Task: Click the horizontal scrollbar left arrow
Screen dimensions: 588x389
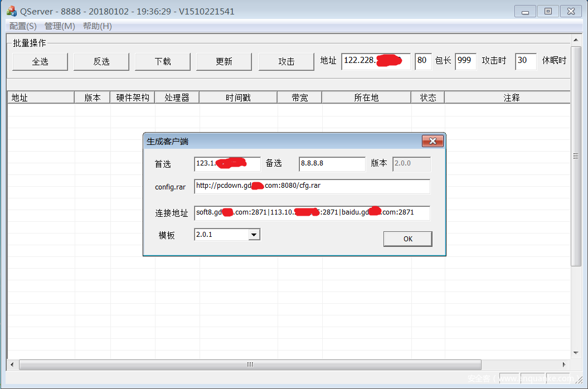Action: click(12, 364)
